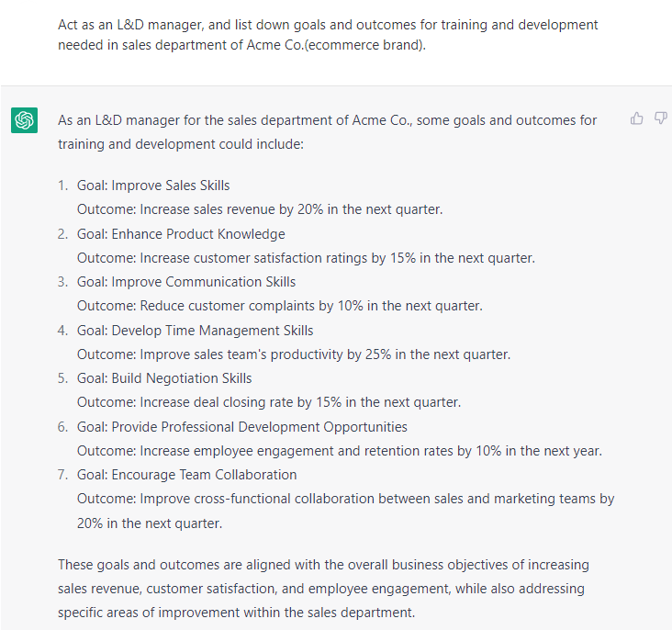Viewport: 672px width, 630px height.
Task: Click the thumbs down icon
Action: click(660, 118)
